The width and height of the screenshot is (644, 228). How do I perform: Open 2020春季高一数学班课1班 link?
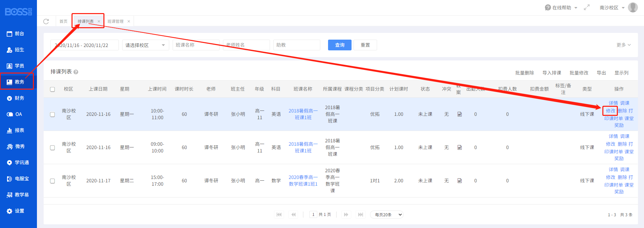pos(303,181)
